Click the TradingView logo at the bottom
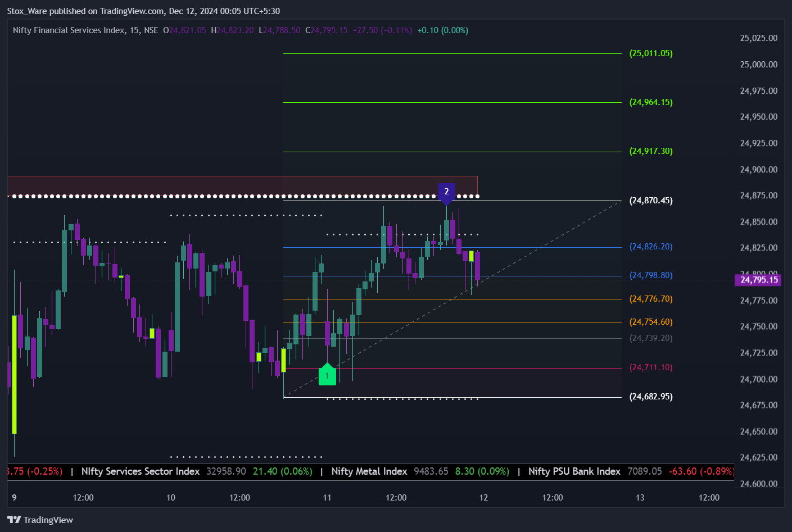Viewport: 792px width, 532px height. (40, 520)
